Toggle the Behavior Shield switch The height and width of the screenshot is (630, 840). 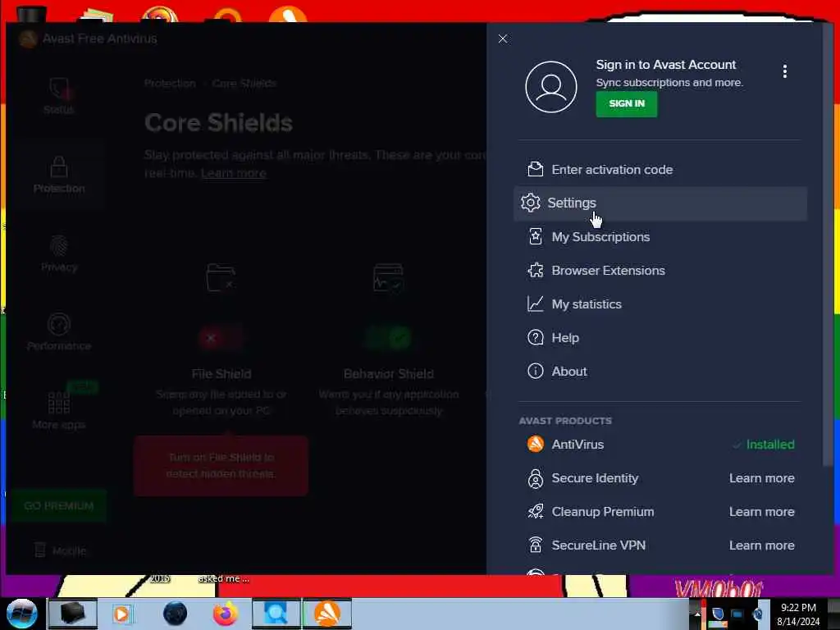(x=388, y=338)
